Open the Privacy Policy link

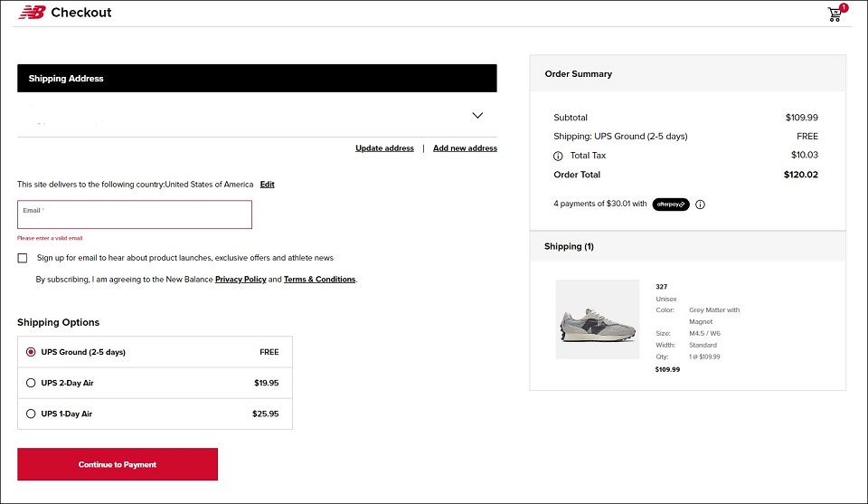pyautogui.click(x=241, y=279)
